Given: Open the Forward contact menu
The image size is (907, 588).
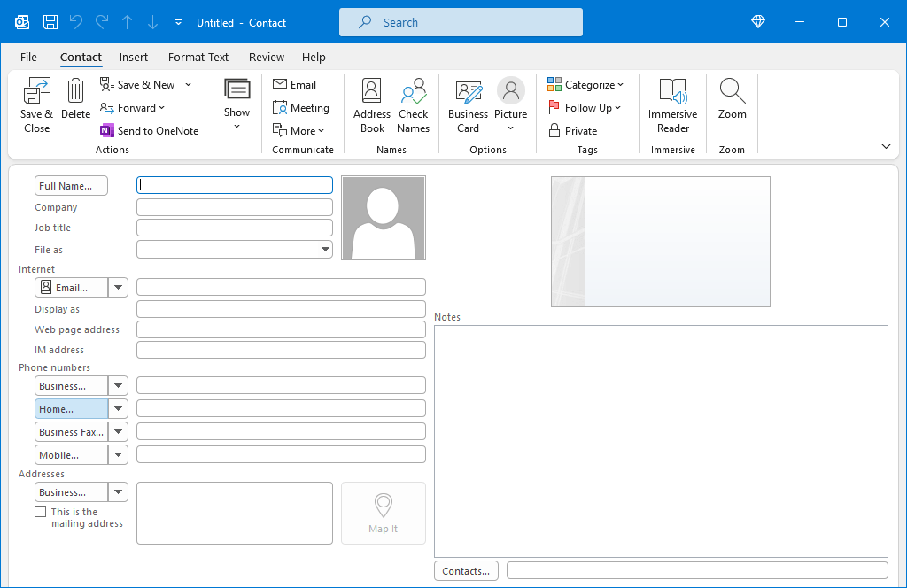Looking at the screenshot, I should pyautogui.click(x=133, y=107).
